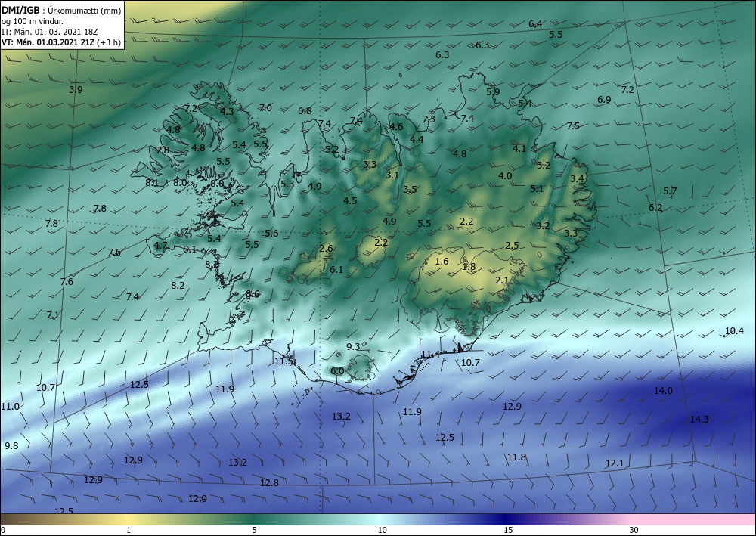The width and height of the screenshot is (756, 536).
Task: Pick the dark navy section of the color bar
Action: point(507,519)
